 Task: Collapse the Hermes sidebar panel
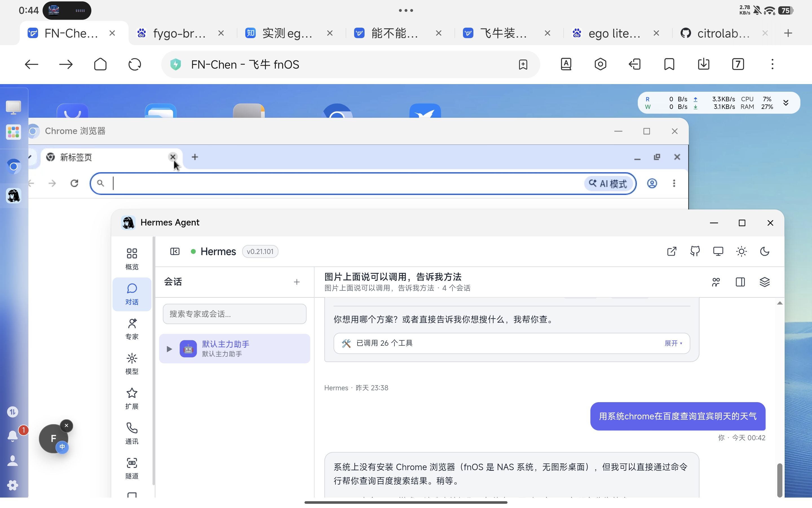click(175, 251)
